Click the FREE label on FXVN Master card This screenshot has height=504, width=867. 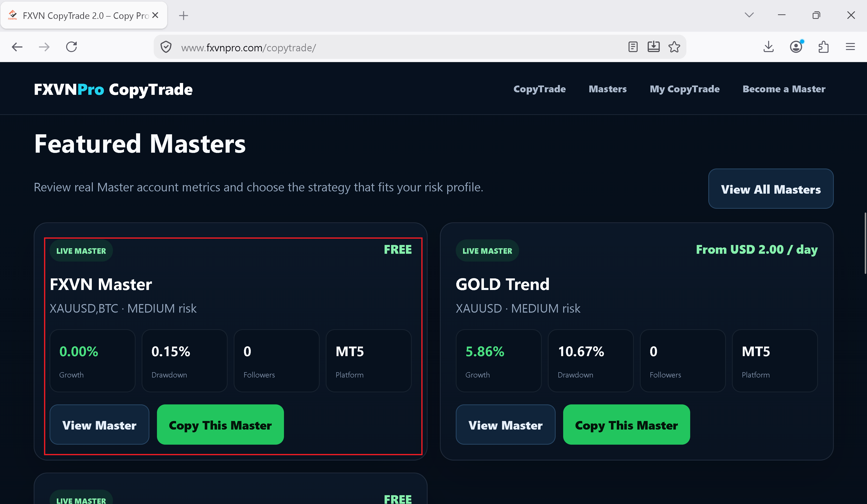pos(398,249)
